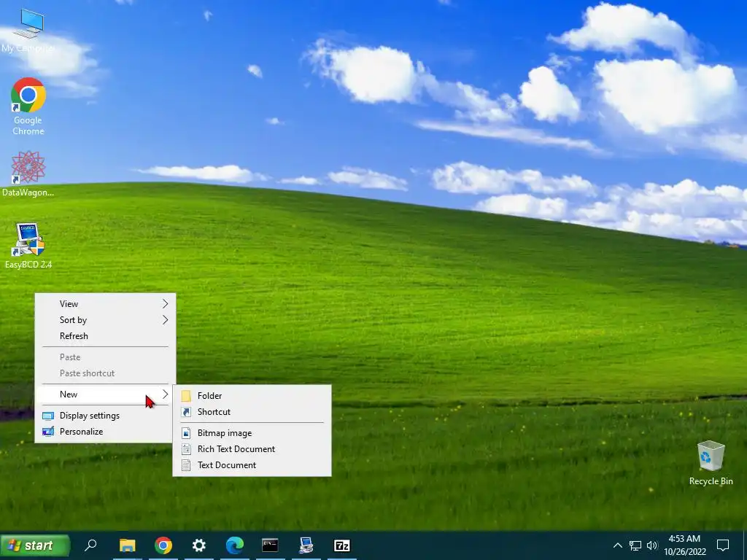Click the Shortcut arrow icon in submenu

tap(186, 412)
